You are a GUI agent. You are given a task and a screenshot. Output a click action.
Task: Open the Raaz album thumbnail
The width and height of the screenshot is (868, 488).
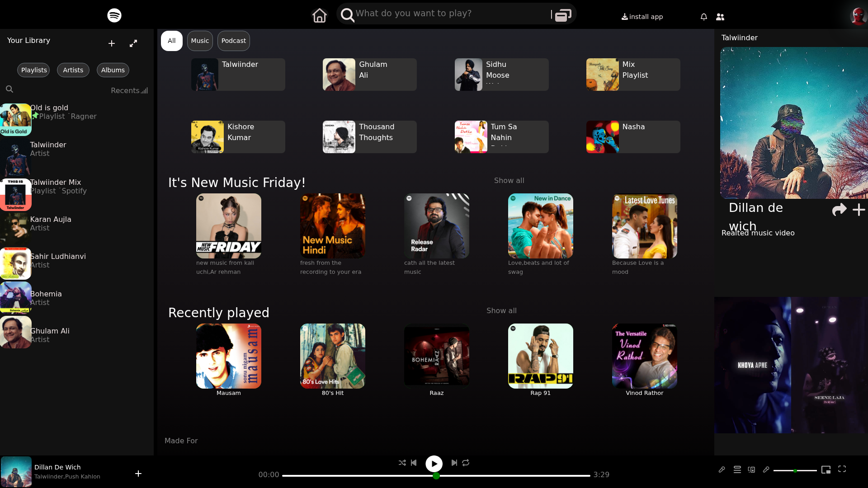437,356
